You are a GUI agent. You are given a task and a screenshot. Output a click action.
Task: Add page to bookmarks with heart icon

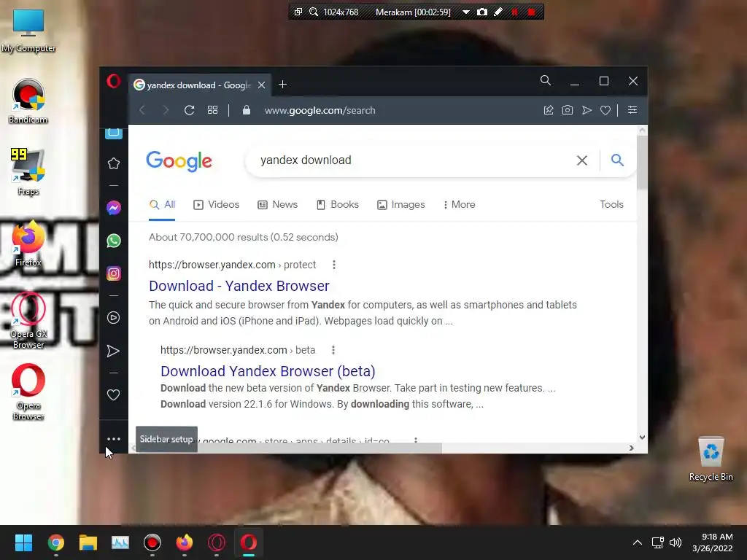click(x=605, y=110)
